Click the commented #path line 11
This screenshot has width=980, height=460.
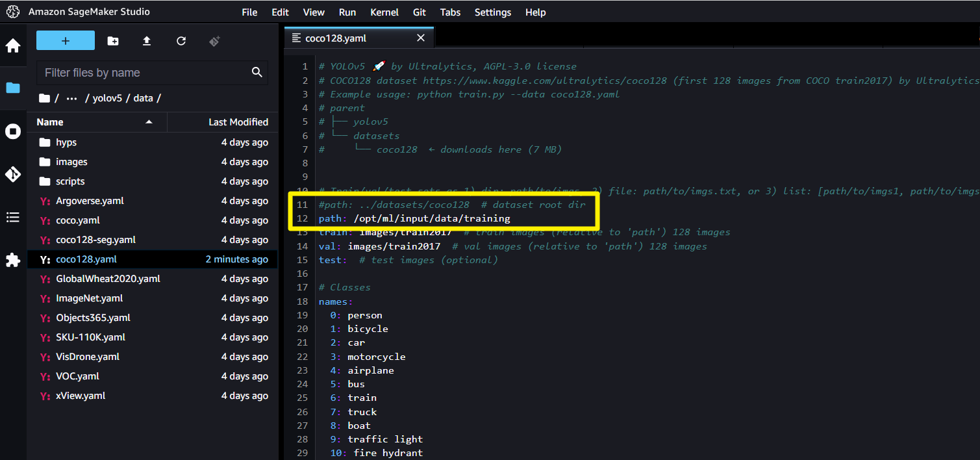(452, 205)
